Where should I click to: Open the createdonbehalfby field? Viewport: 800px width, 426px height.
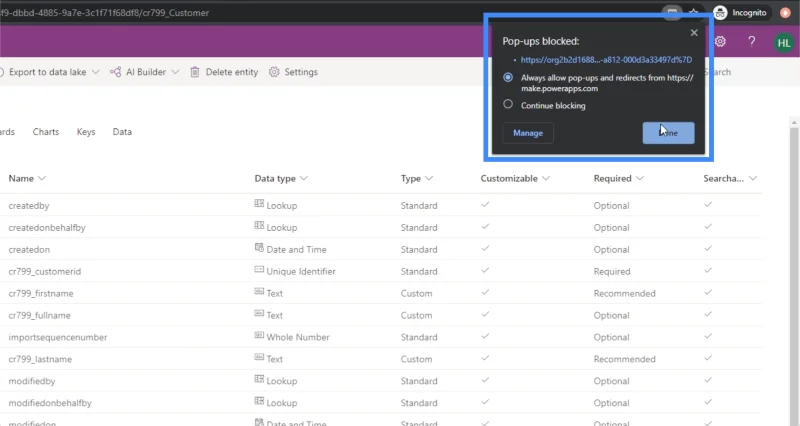click(x=47, y=228)
